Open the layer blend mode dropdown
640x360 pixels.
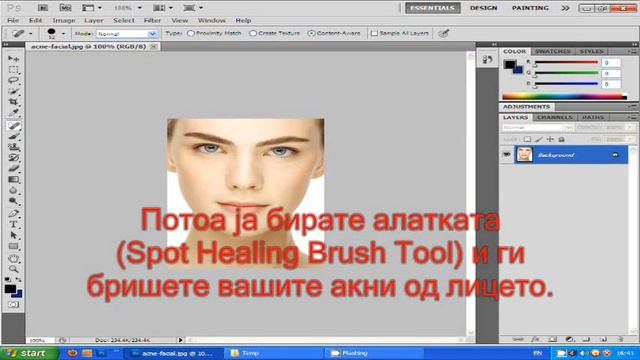point(538,128)
